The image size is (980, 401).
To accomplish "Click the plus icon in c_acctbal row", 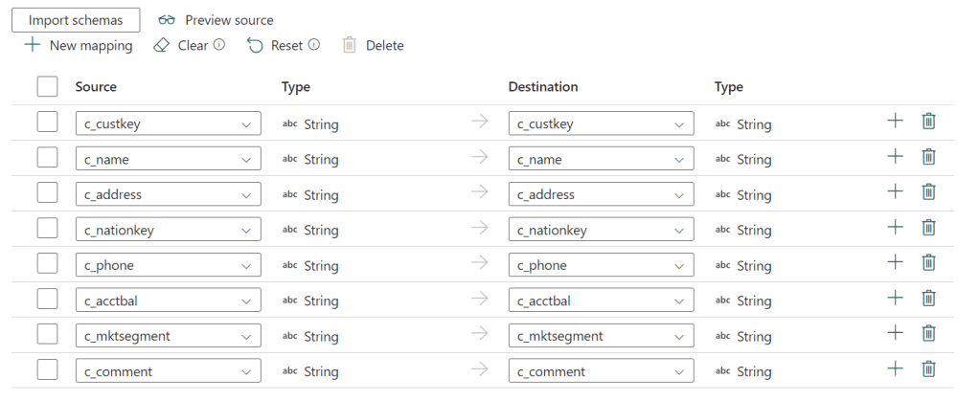I will 896,298.
